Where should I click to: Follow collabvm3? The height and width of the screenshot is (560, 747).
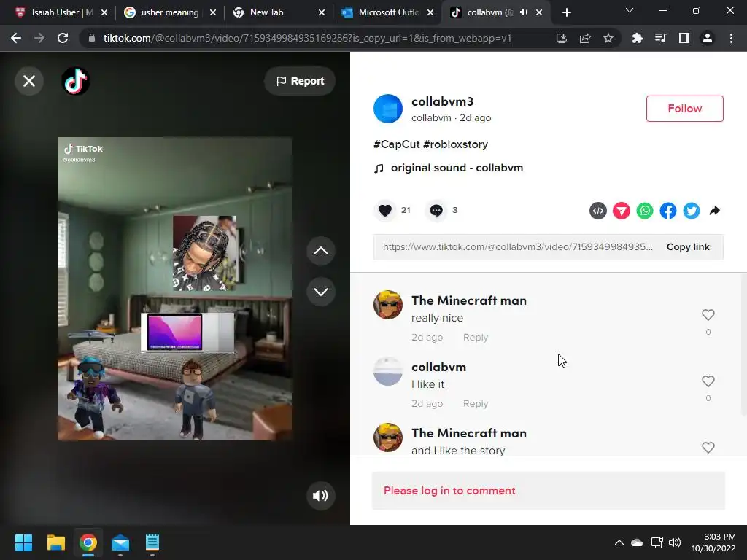[x=684, y=109]
